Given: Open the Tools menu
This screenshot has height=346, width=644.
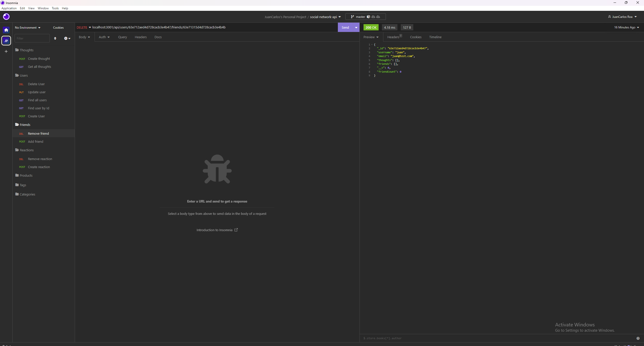Looking at the screenshot, I should [x=55, y=8].
